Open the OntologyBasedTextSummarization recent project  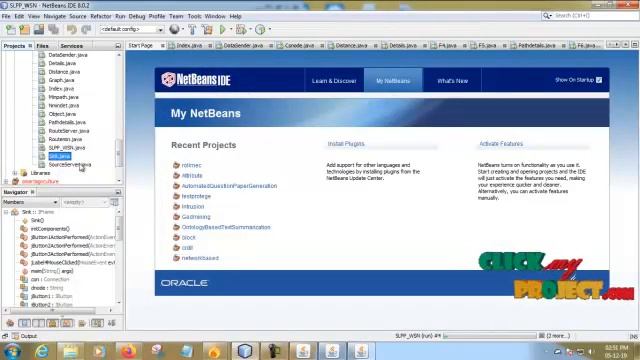[226, 227]
